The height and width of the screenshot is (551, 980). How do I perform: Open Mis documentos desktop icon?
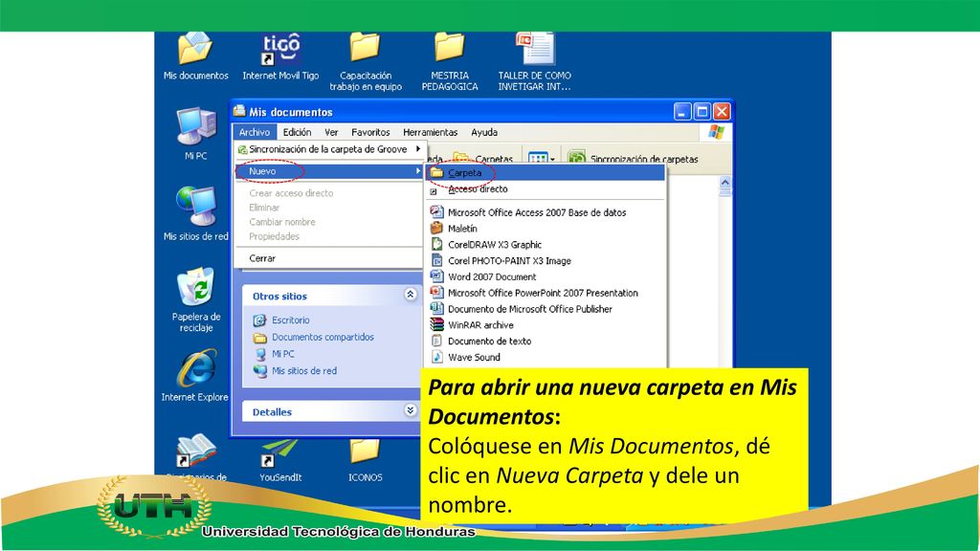(195, 56)
